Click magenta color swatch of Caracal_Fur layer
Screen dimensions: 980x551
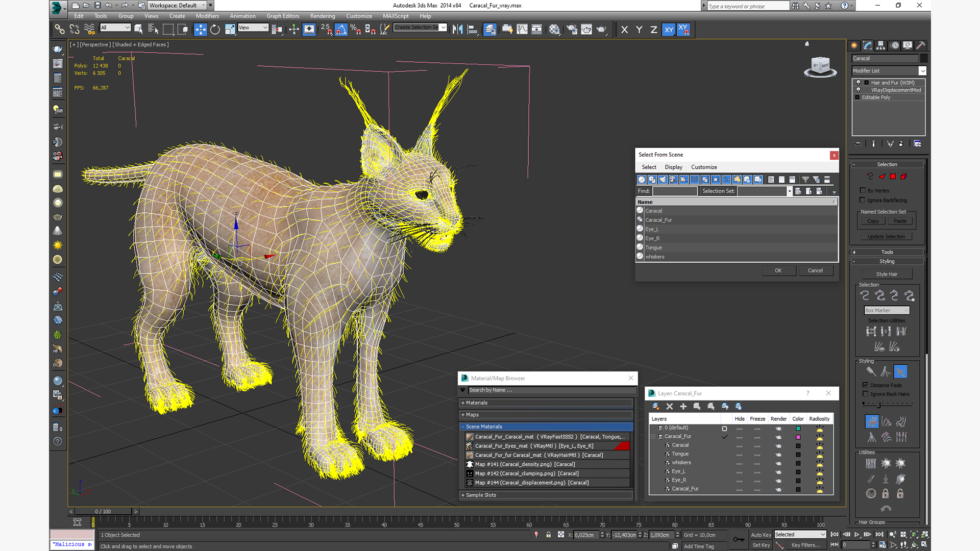(x=798, y=437)
